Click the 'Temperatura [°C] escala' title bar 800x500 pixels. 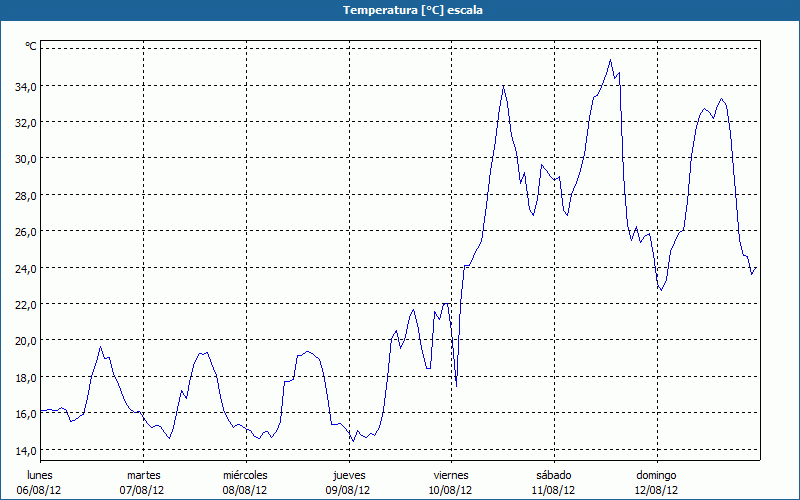pyautogui.click(x=400, y=10)
